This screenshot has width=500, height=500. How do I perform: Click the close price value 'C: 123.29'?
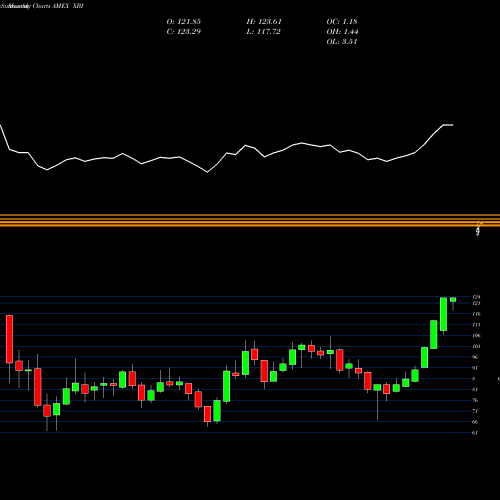(x=184, y=32)
